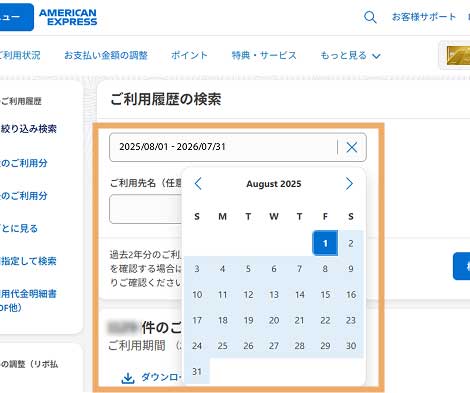The height and width of the screenshot is (393, 470).
Task: Click the magnifier search icon
Action: tap(370, 17)
